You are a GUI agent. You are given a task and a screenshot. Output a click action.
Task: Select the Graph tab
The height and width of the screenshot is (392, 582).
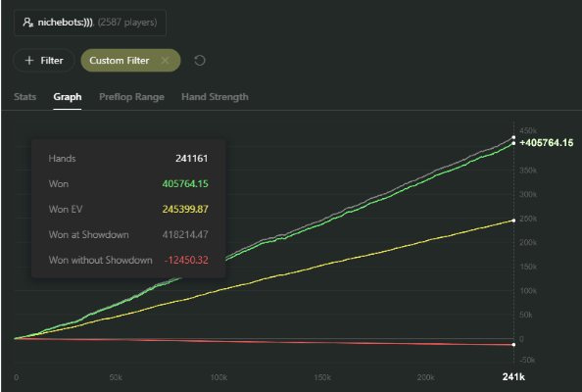click(68, 97)
